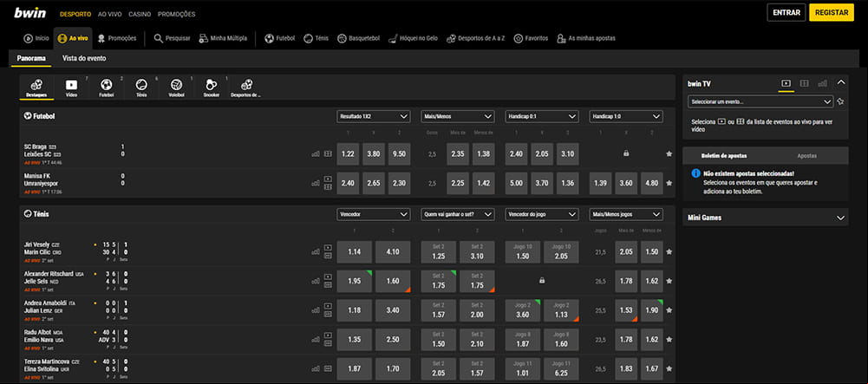Switch to the Panorama tab
The height and width of the screenshot is (384, 868).
click(x=31, y=58)
